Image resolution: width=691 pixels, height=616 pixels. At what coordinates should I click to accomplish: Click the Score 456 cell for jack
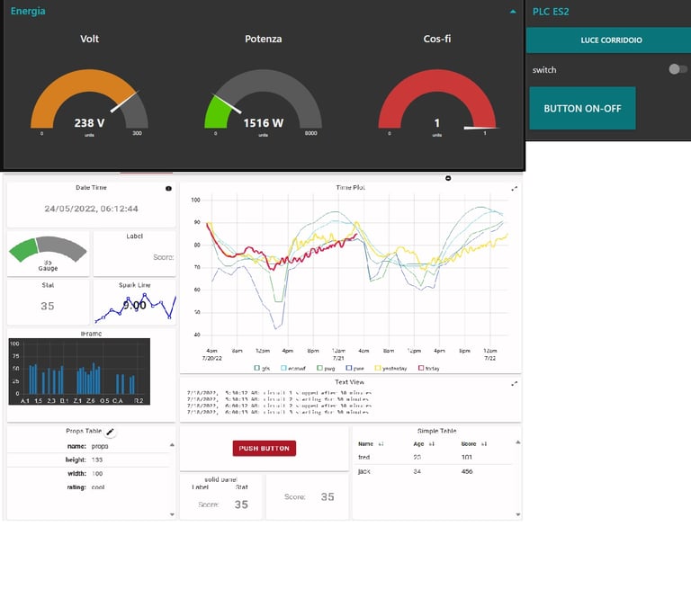click(467, 471)
